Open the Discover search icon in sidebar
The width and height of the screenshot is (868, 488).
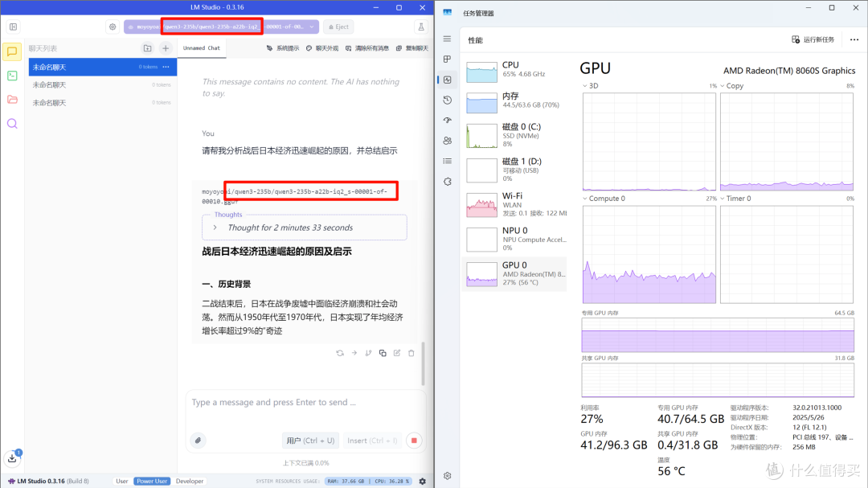[x=11, y=124]
